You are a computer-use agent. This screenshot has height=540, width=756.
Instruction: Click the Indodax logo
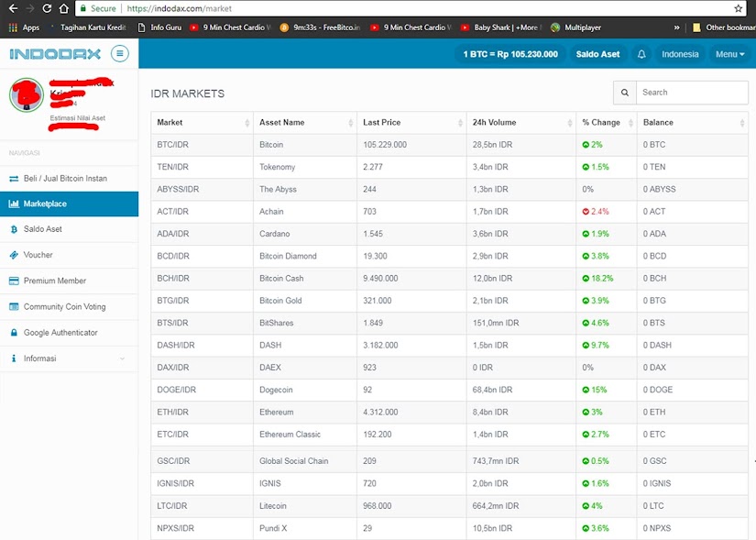click(x=55, y=53)
